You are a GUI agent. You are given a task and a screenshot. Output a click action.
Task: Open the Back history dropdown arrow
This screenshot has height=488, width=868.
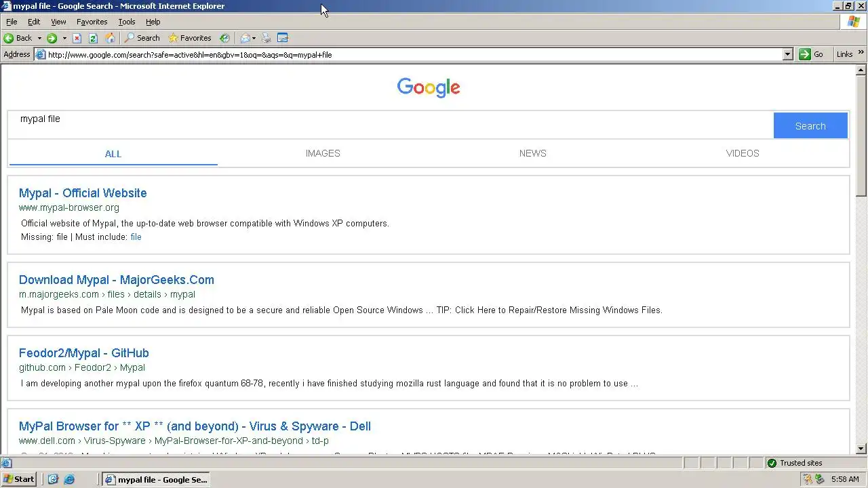point(39,38)
